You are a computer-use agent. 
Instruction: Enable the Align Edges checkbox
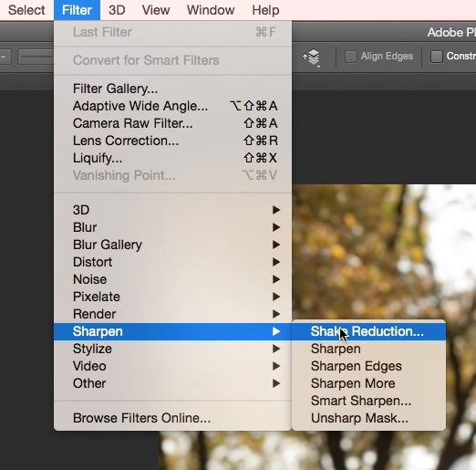tap(351, 57)
